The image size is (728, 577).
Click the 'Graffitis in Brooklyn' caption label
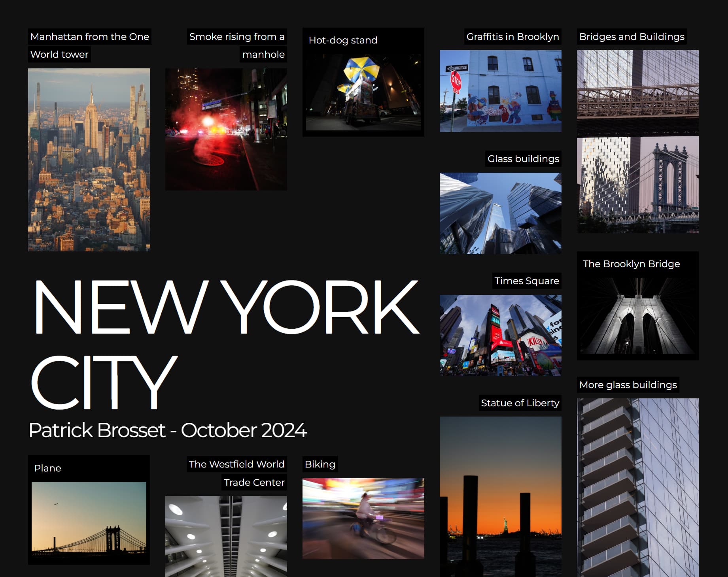(513, 37)
